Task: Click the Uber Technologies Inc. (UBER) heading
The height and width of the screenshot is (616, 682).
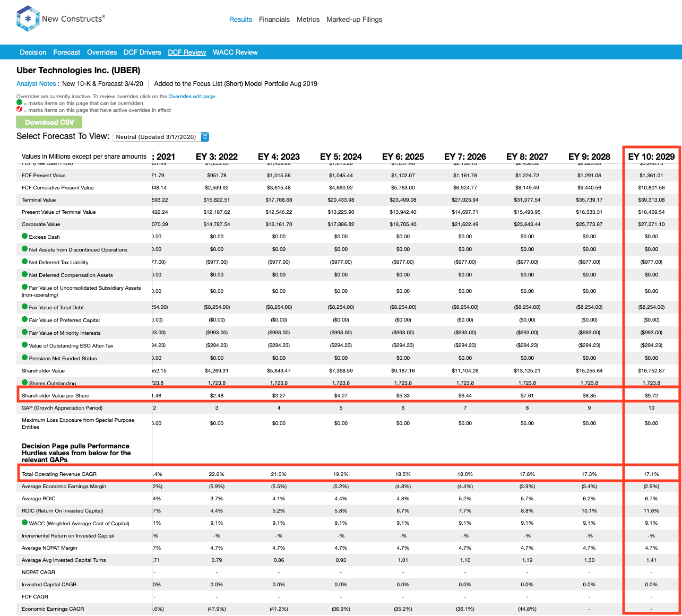Action: pyautogui.click(x=79, y=70)
